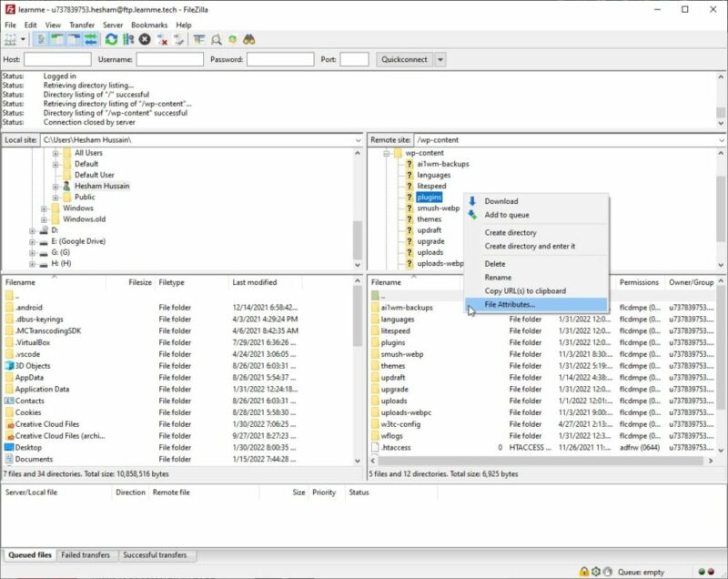Open the remote file search binoculars icon
The image size is (728, 579).
248,39
